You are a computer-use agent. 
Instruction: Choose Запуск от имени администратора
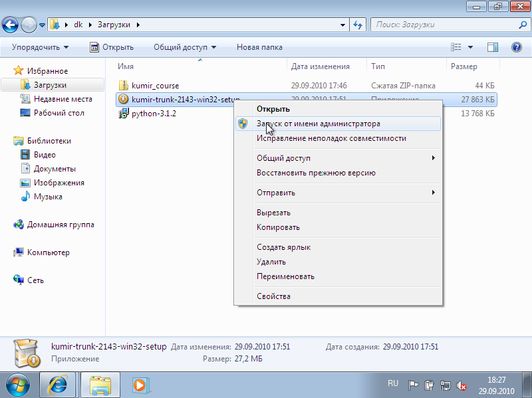(x=318, y=124)
